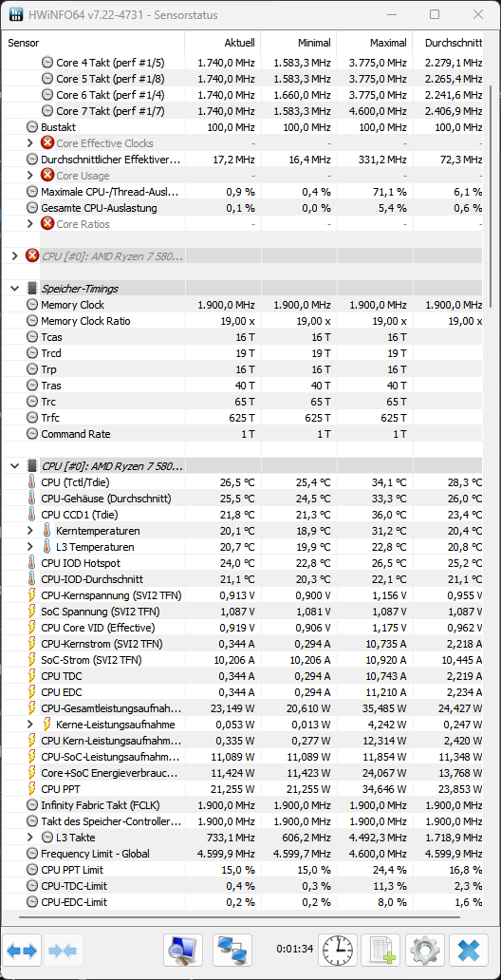The height and width of the screenshot is (980, 501).
Task: Click the Durchschnitt column header
Action: point(449,43)
